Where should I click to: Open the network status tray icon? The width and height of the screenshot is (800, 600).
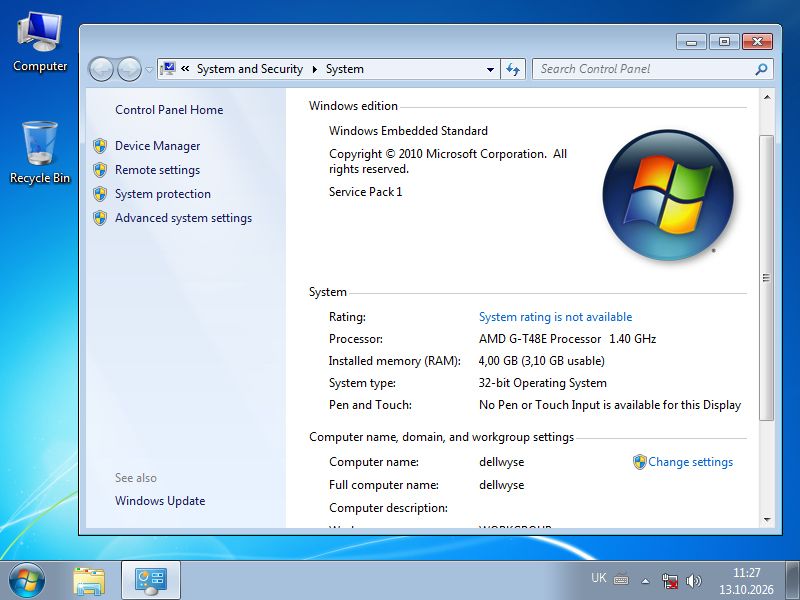pos(670,581)
